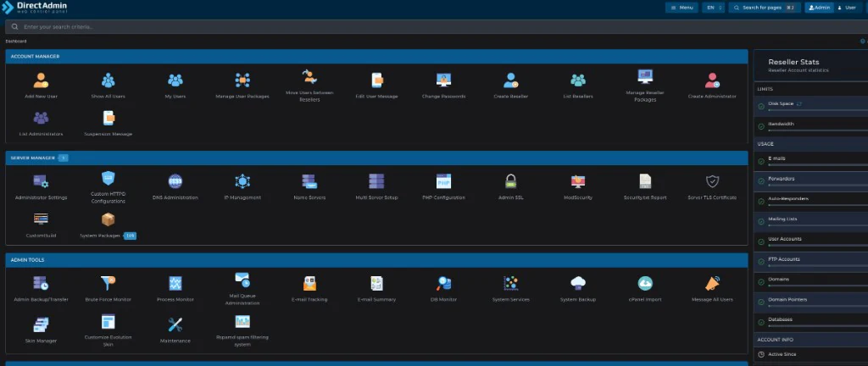The image size is (868, 366).
Task: Click the DirectAdmin logo
Action: tap(34, 8)
